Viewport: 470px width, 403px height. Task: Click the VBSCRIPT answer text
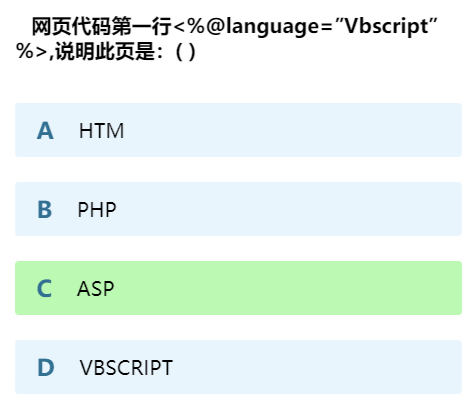(x=126, y=368)
